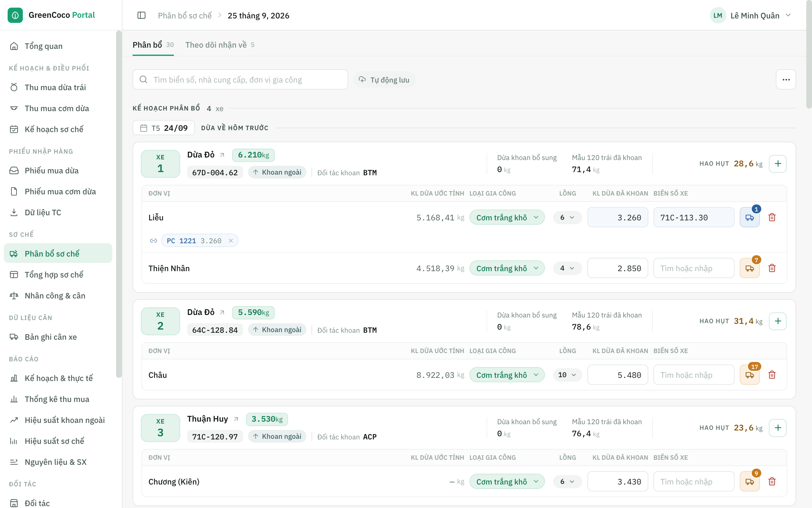Open Cơm trắng khô dropdown for Châu

click(507, 375)
